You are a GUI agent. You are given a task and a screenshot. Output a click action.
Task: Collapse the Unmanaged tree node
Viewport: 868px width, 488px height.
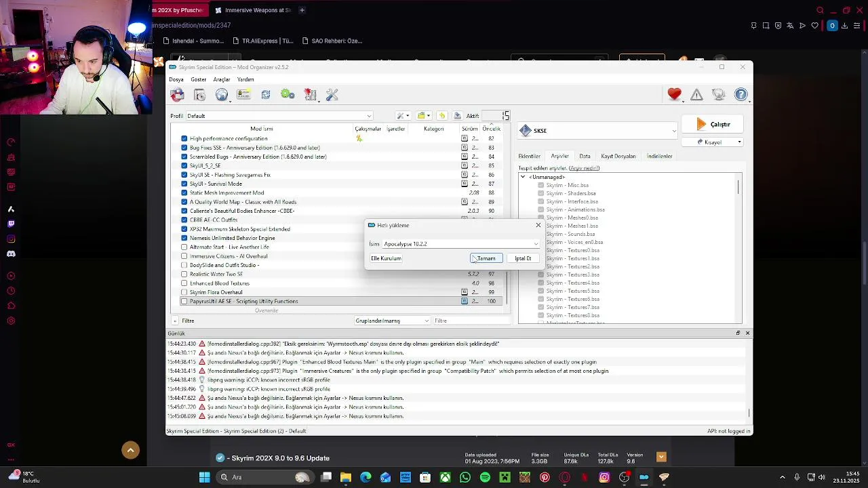click(523, 177)
